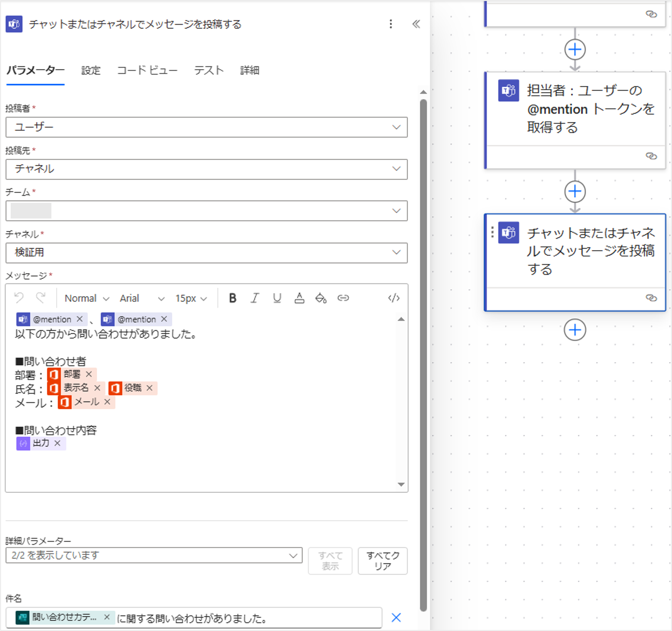
Task: Open the font color picker
Action: pyautogui.click(x=299, y=298)
